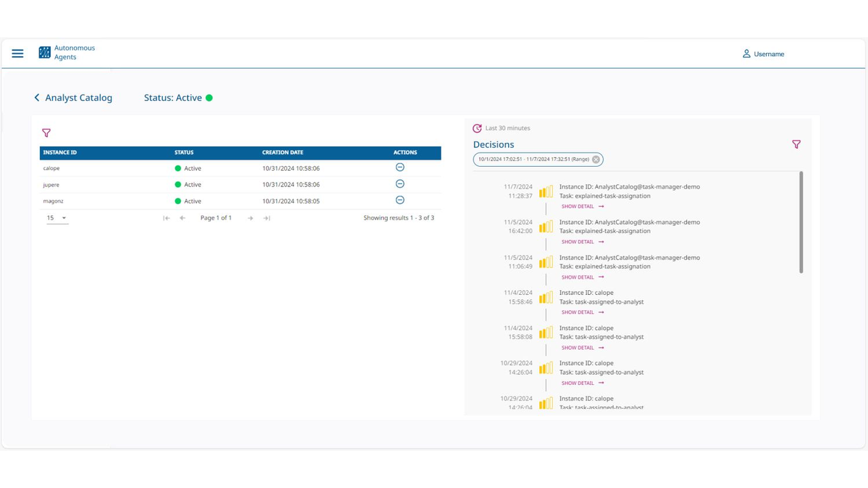This screenshot has height=488, width=868.
Task: Go to the first page of results
Action: pyautogui.click(x=166, y=218)
